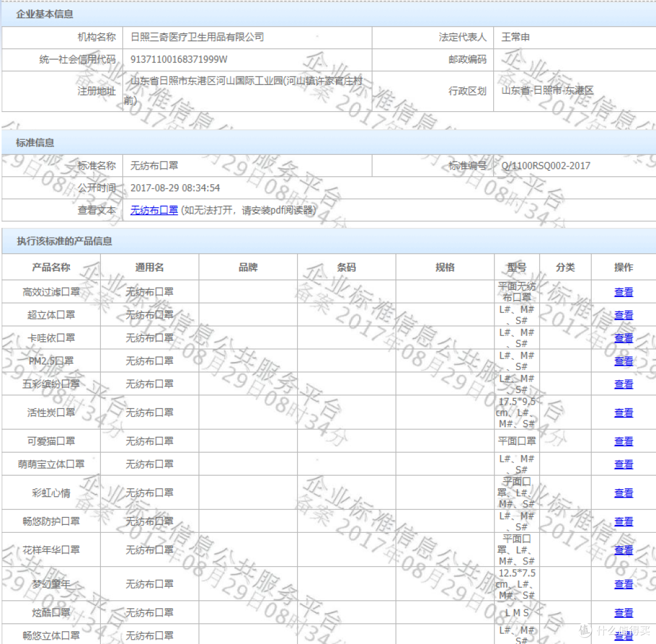Select legal representative 王常申
The image size is (656, 644).
point(516,37)
